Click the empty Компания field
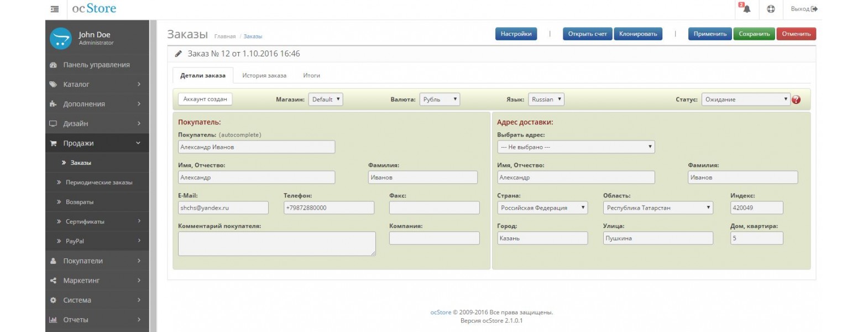The height and width of the screenshot is (332, 868). (435, 238)
